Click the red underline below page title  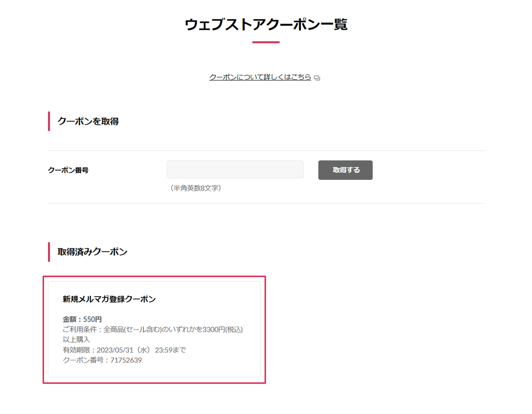point(266,42)
